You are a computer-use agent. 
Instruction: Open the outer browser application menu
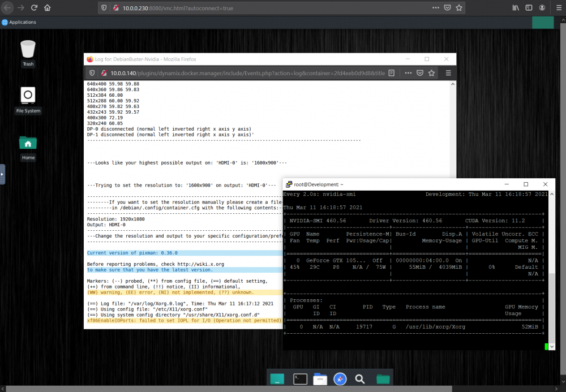[559, 7]
